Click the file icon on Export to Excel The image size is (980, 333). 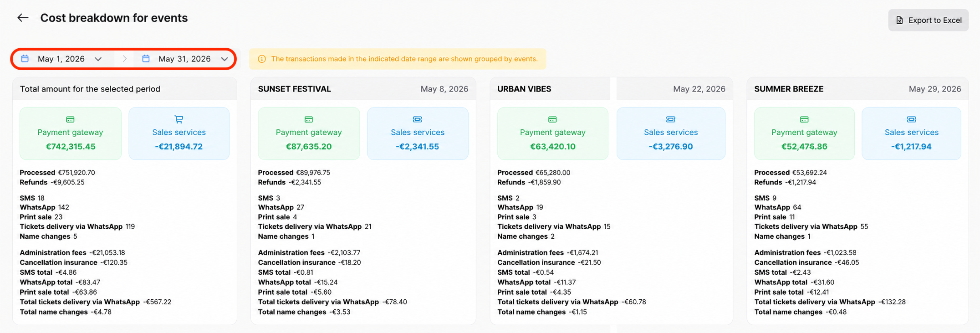point(899,20)
